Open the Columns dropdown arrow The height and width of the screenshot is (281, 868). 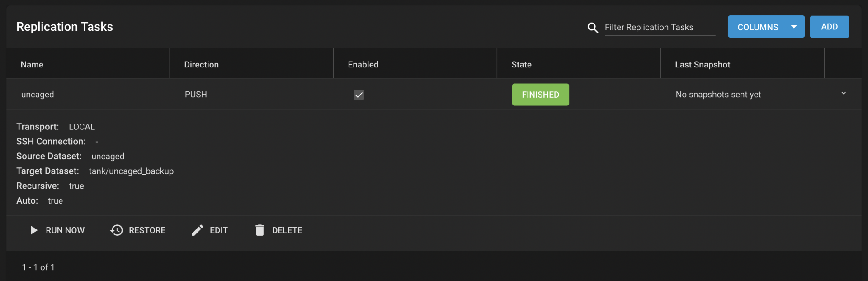(794, 27)
